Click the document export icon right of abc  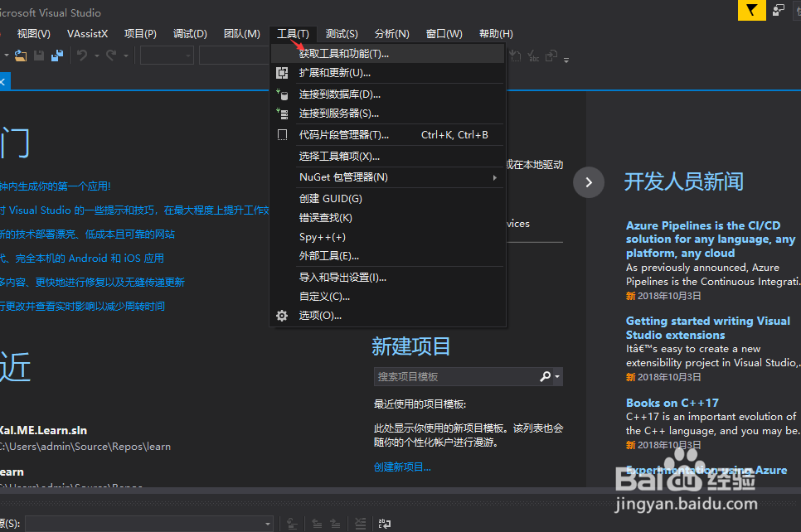coord(551,56)
